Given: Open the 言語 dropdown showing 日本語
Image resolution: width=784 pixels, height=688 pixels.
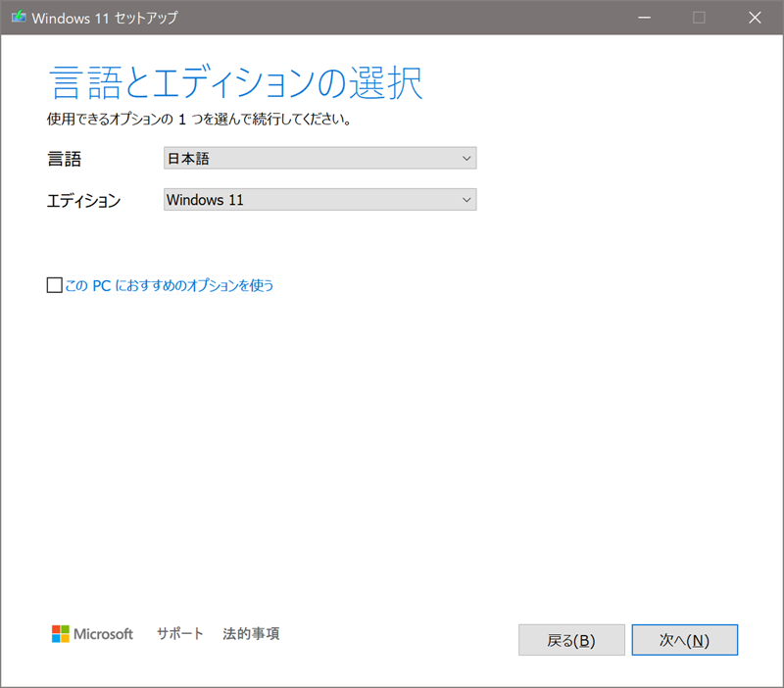Looking at the screenshot, I should 320,158.
